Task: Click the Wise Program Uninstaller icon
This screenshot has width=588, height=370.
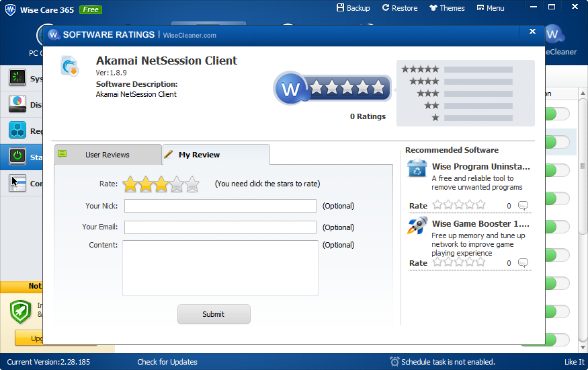Action: pos(417,168)
